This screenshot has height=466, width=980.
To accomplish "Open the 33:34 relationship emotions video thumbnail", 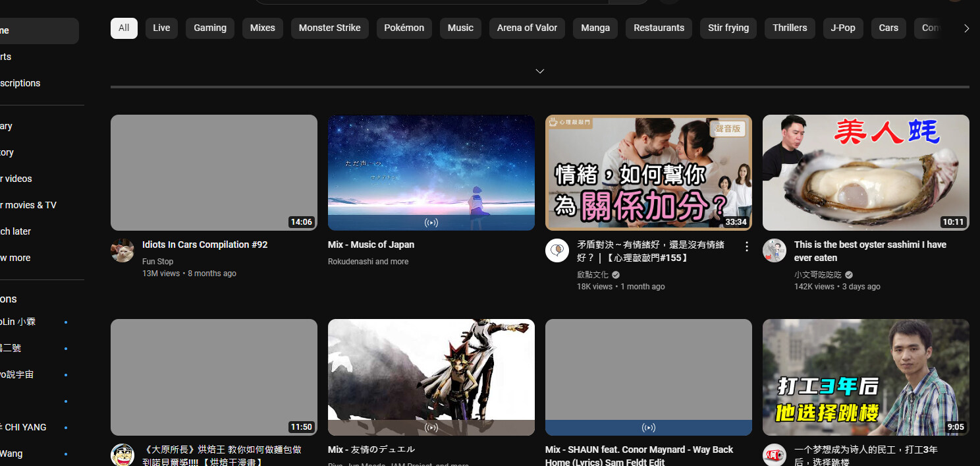I will (x=649, y=173).
